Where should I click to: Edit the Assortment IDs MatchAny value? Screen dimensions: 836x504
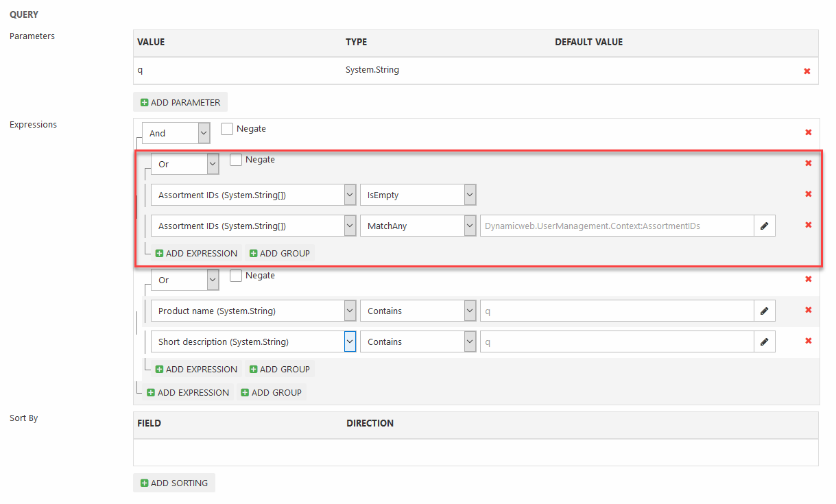pos(765,226)
